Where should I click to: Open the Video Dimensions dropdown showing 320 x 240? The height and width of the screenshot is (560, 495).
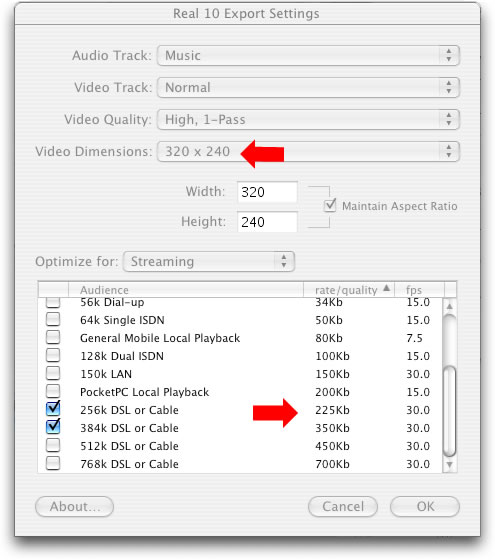(x=308, y=151)
